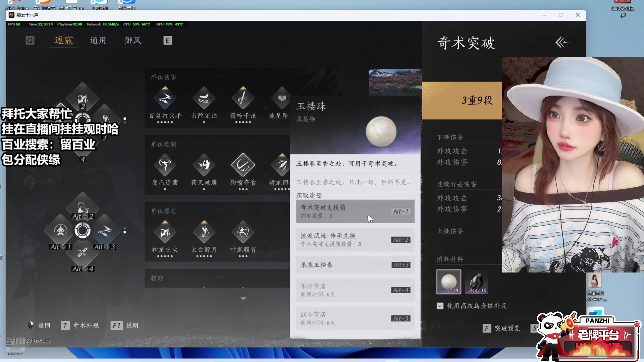The height and width of the screenshot is (362, 644).
Task: Click the game window title icon
Action: coord(11,15)
